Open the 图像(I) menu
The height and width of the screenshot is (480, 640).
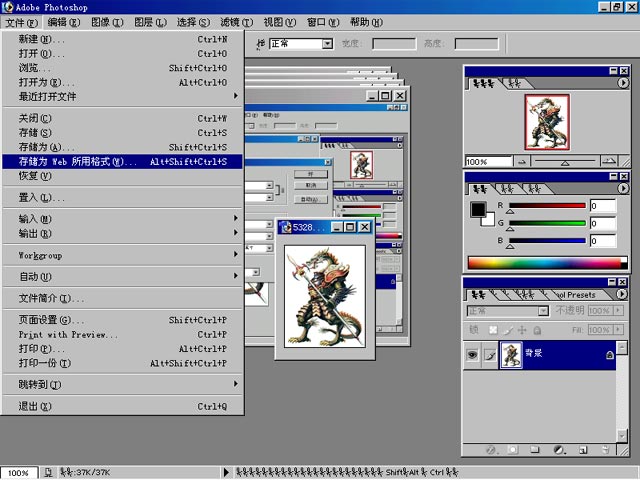pos(107,22)
